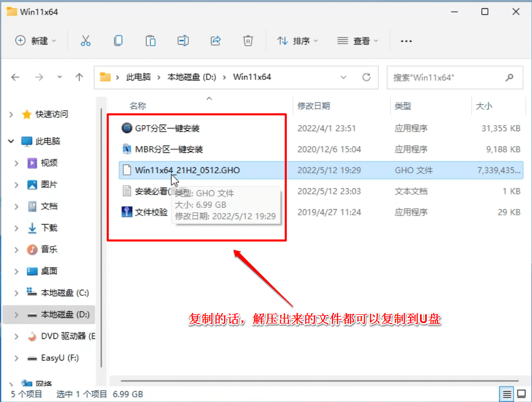Click the Share icon in the toolbar
532x402 pixels.
pyautogui.click(x=215, y=41)
